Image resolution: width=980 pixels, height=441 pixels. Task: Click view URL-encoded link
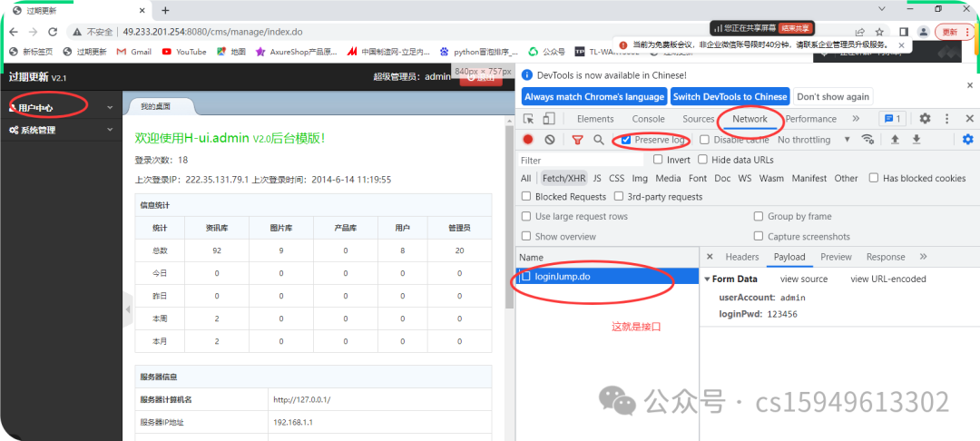coord(888,279)
